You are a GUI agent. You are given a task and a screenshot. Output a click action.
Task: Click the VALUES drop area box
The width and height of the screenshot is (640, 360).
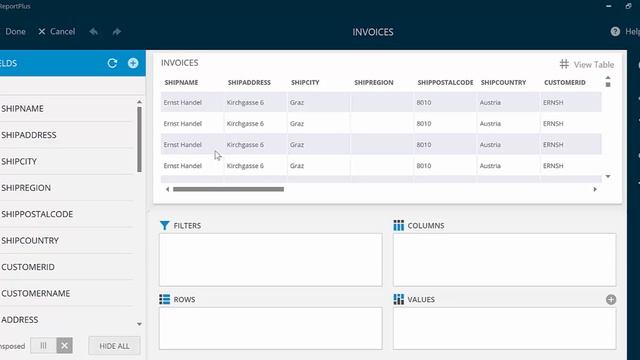(504, 329)
